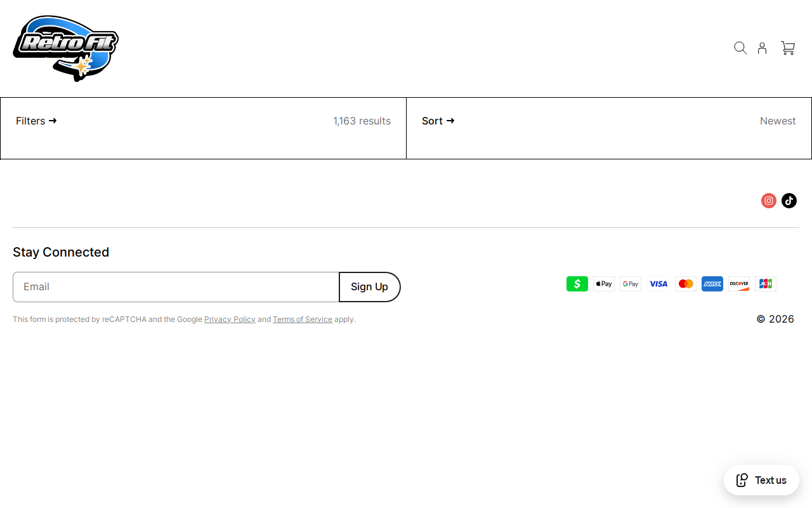Screen dimensions: 812x508
Task: Click the Visa payment icon
Action: [658, 284]
